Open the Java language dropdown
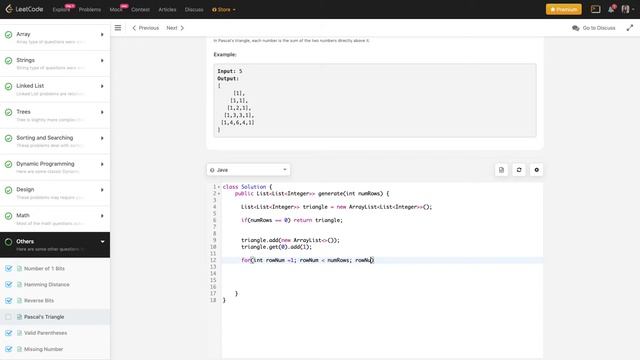This screenshot has height=360, width=640. coord(248,170)
